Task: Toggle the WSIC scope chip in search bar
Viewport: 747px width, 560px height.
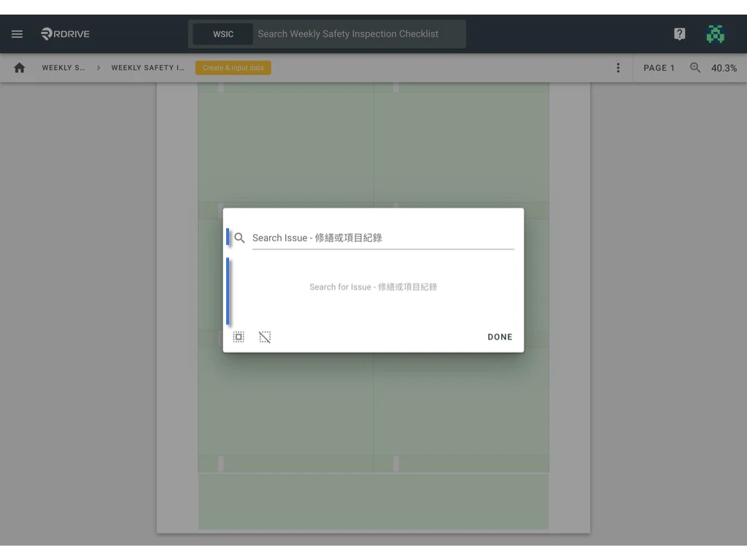Action: 223,34
